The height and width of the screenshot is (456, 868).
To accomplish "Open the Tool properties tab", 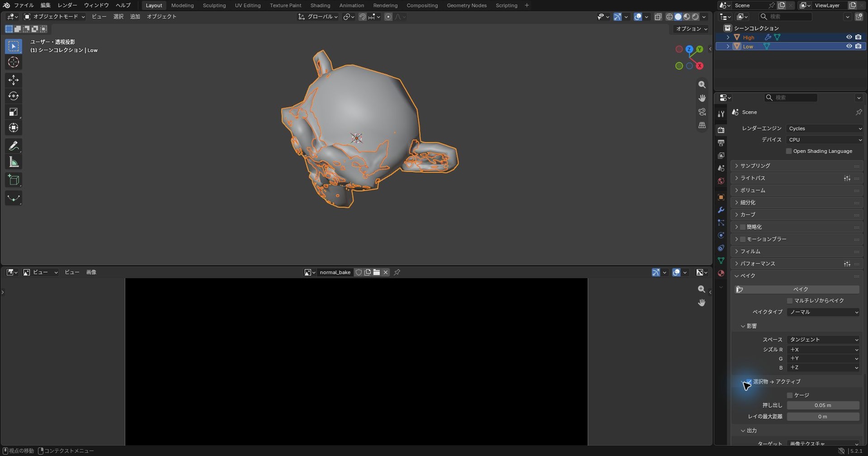I will (721, 114).
